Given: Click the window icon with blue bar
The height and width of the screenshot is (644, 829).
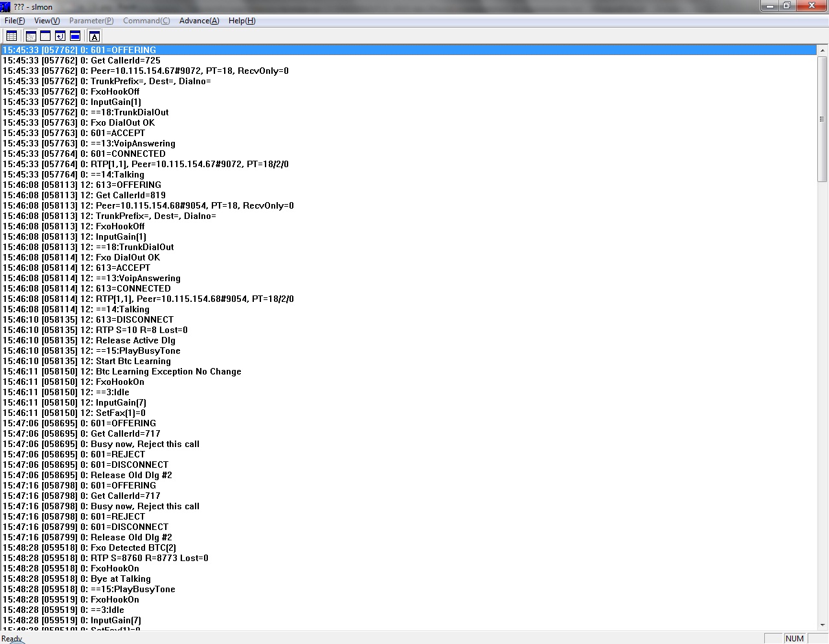Looking at the screenshot, I should [75, 36].
